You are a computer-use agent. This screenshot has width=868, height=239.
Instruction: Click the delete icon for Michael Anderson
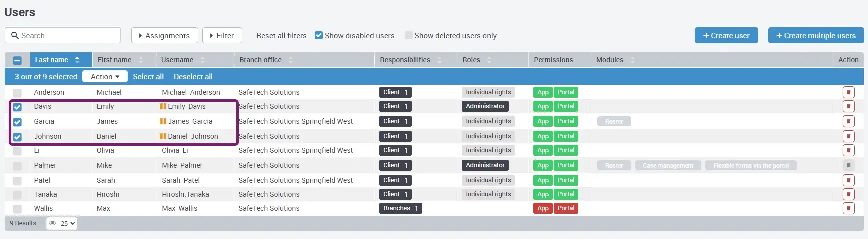click(848, 92)
